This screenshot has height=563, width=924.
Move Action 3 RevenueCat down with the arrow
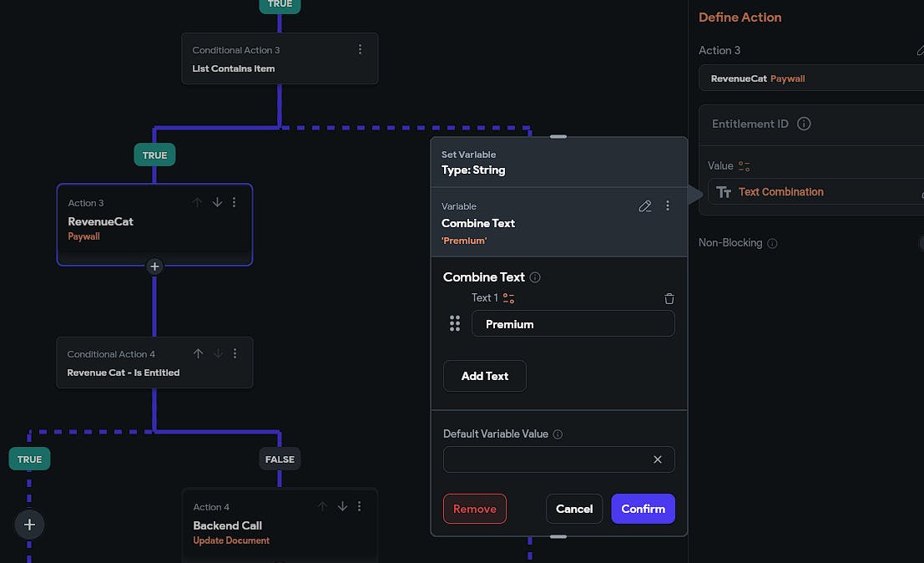pos(217,202)
